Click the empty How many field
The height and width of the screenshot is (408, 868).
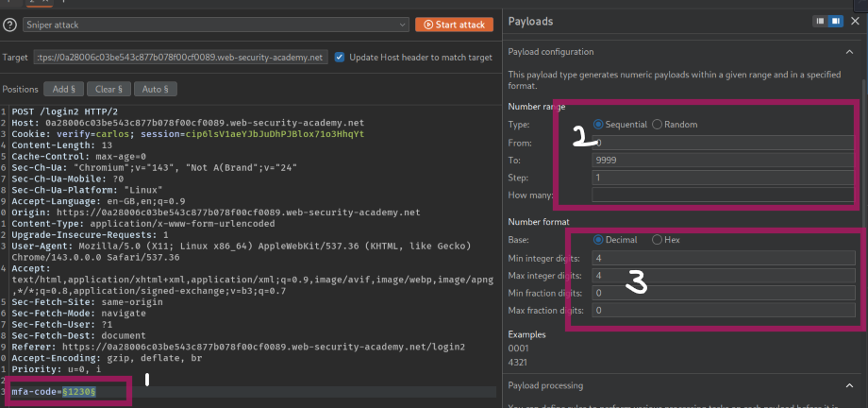[x=723, y=195]
